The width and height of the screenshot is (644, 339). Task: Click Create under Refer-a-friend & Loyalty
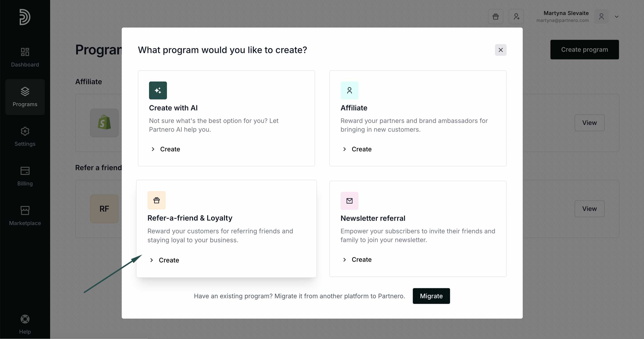point(165,260)
